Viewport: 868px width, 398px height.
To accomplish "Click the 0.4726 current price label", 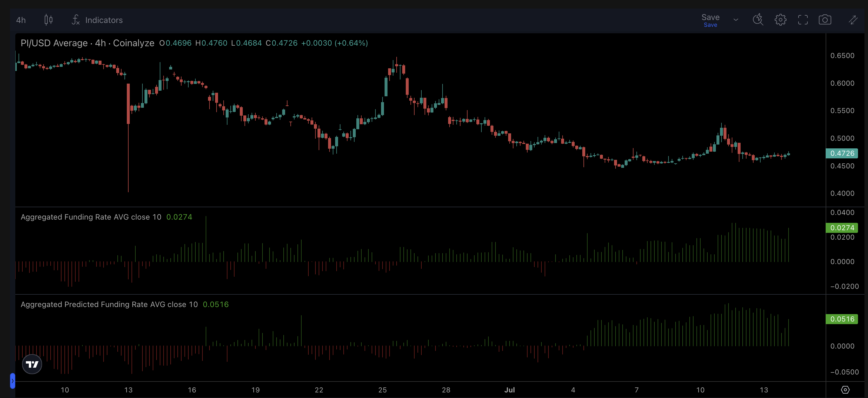I will pos(842,153).
